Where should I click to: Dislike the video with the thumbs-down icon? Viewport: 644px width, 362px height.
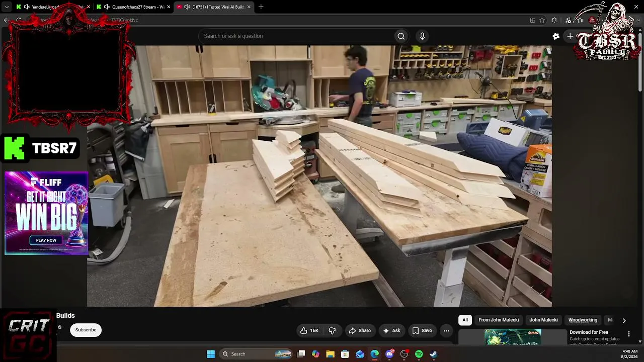(x=332, y=330)
